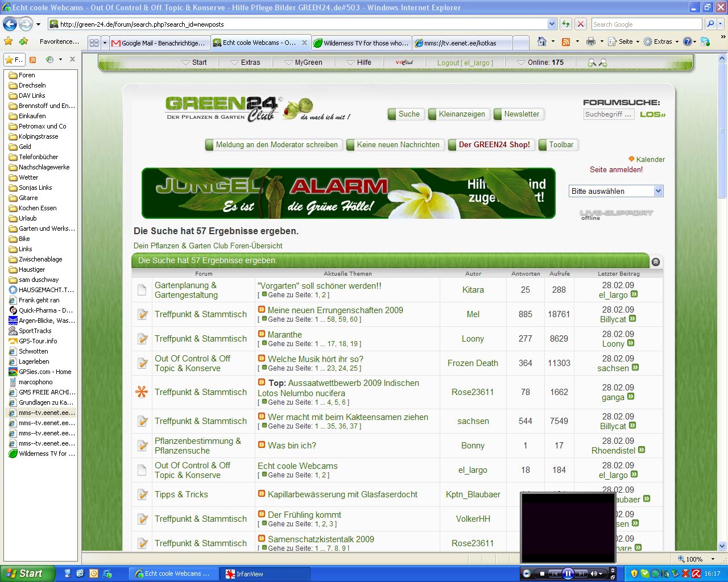Click the Suchbegriff forum search field
Viewport: 728px width, 582px height.
point(608,114)
